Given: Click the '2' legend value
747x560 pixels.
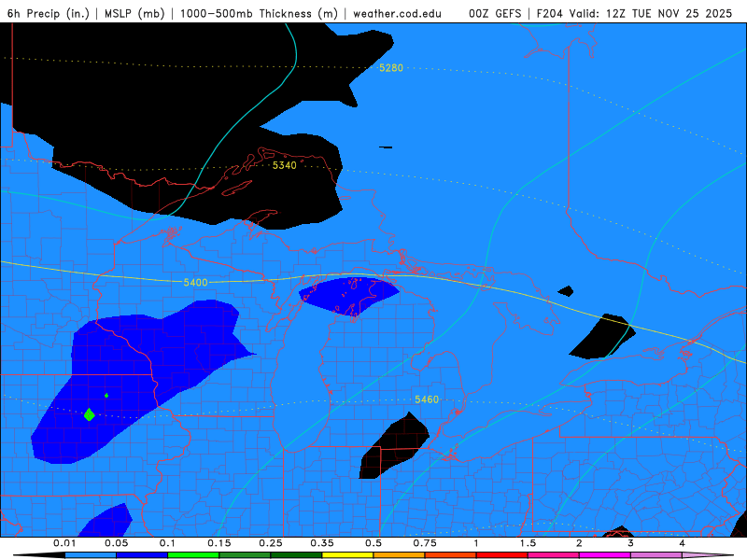Looking at the screenshot, I should [x=579, y=543].
